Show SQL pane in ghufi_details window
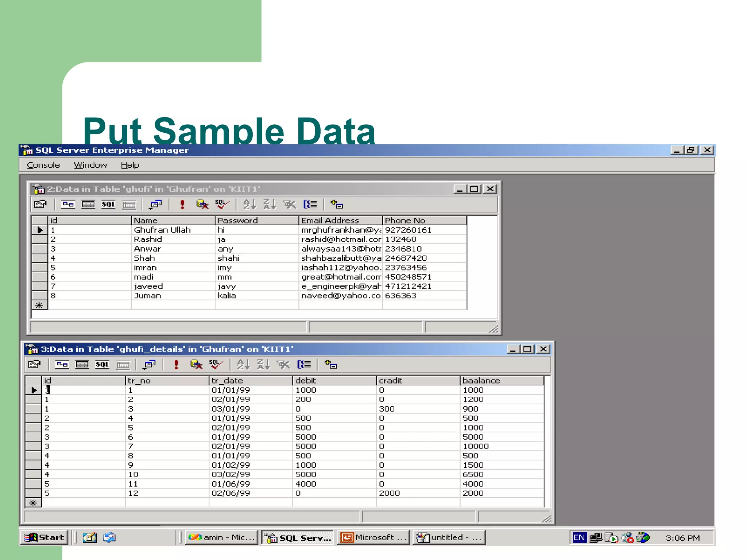The width and height of the screenshot is (747, 560). 102,364
